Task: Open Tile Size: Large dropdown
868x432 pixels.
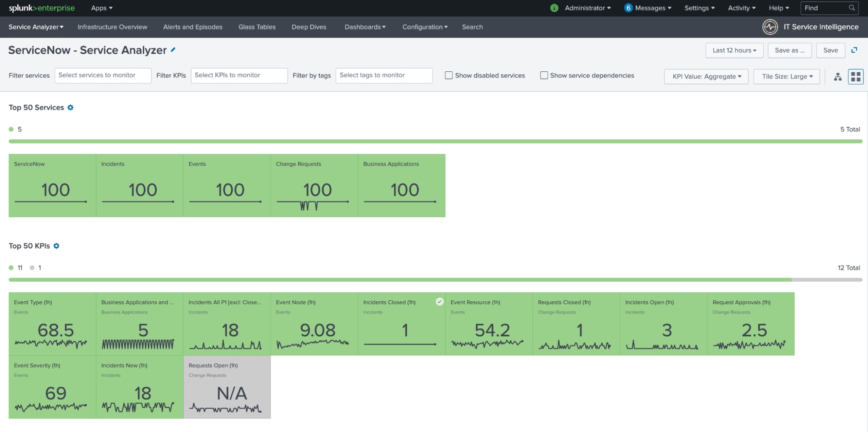Action: pyautogui.click(x=787, y=76)
